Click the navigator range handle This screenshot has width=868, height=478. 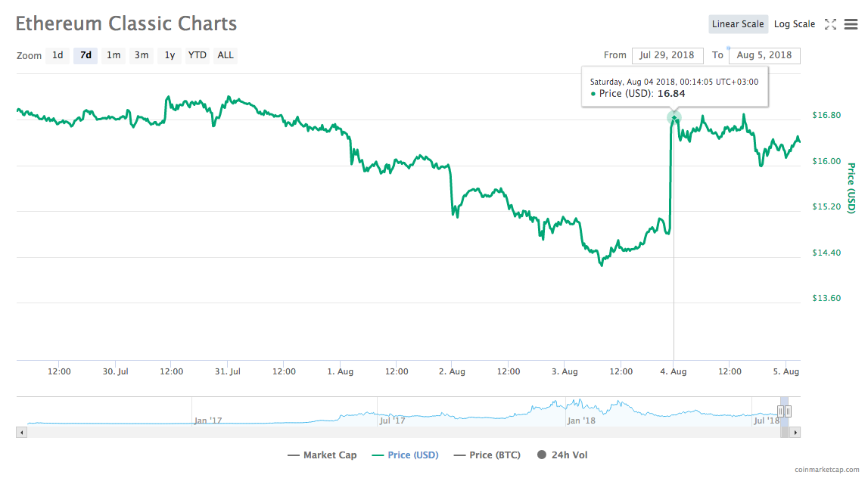784,411
